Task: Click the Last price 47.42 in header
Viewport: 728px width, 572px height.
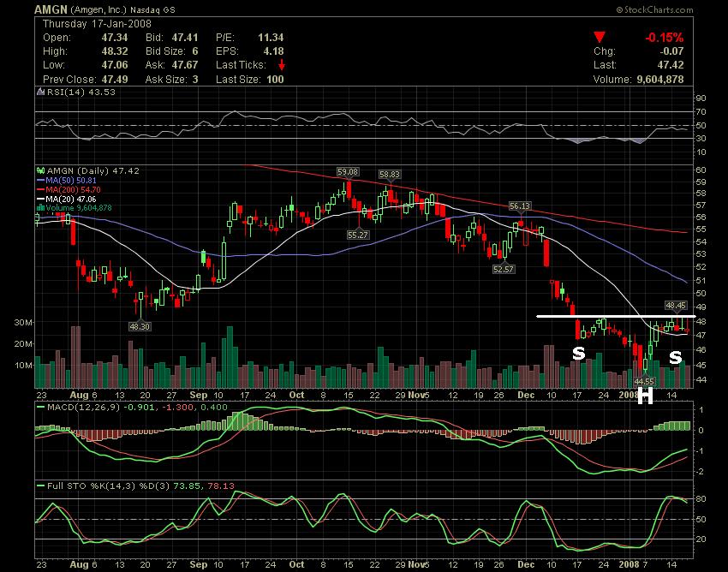Action: click(671, 65)
